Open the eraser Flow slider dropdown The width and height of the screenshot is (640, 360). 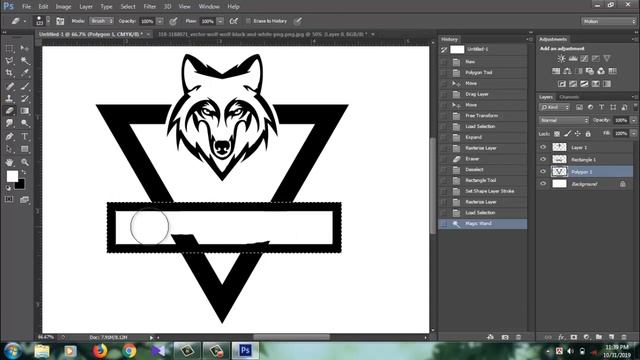[220, 21]
